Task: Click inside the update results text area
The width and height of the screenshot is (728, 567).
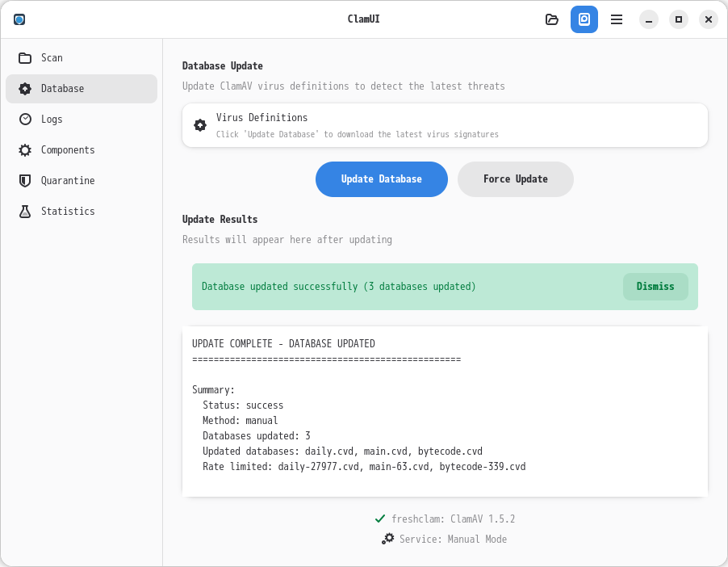Action: [x=444, y=412]
